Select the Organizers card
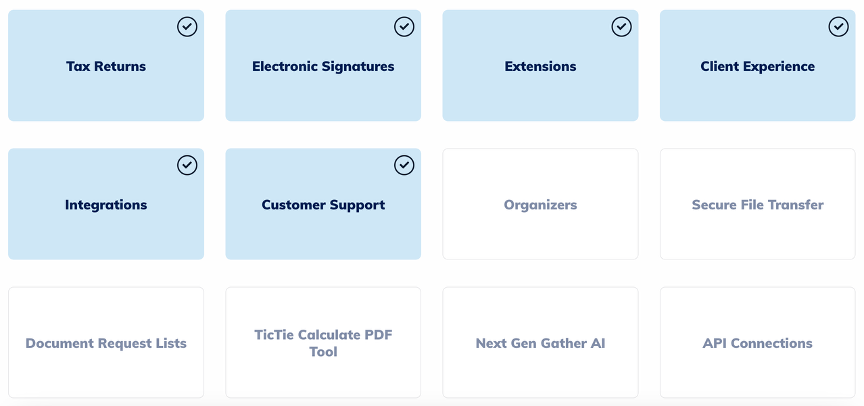The width and height of the screenshot is (864, 406). pyautogui.click(x=541, y=204)
